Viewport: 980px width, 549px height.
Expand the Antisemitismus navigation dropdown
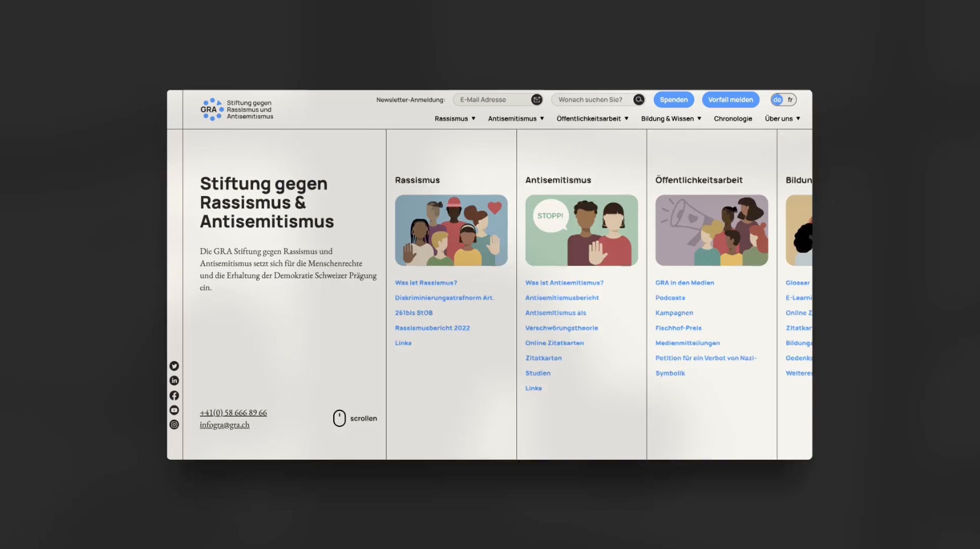516,119
